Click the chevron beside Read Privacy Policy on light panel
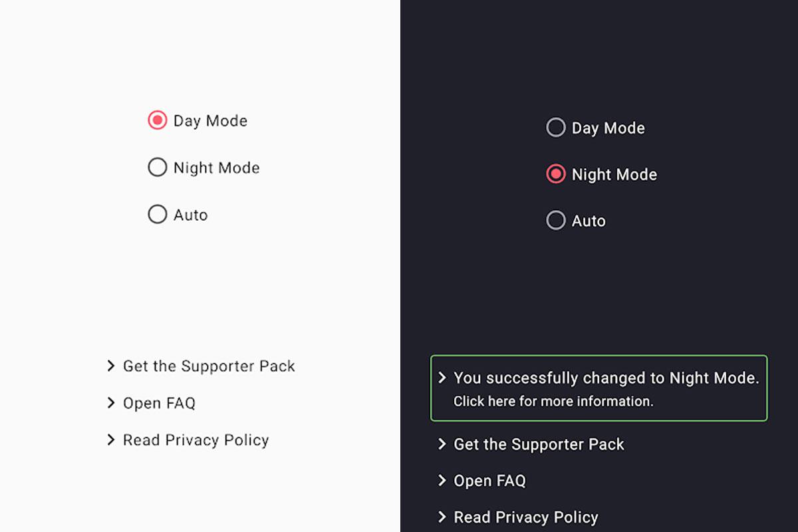Screen dimensions: 798x532 (x=110, y=440)
